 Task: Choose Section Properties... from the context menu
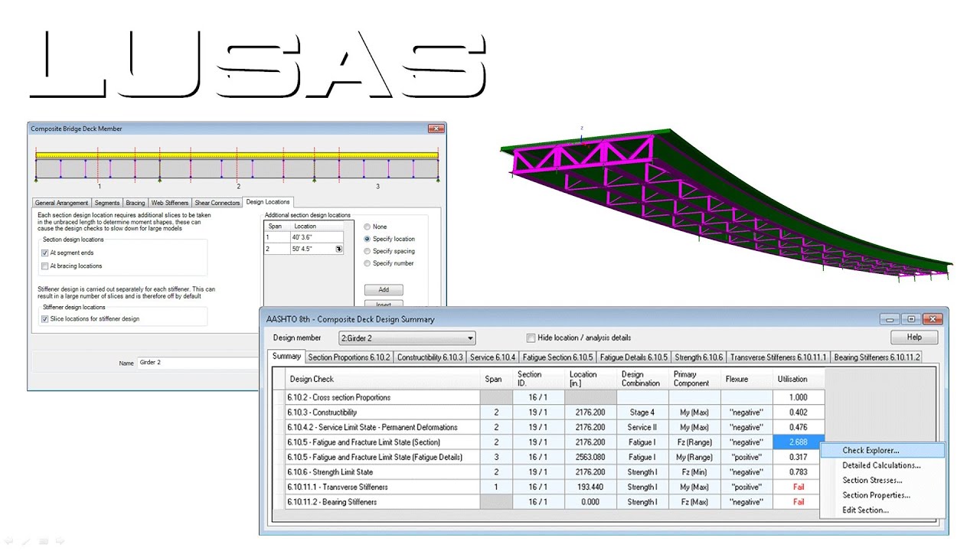click(x=883, y=495)
